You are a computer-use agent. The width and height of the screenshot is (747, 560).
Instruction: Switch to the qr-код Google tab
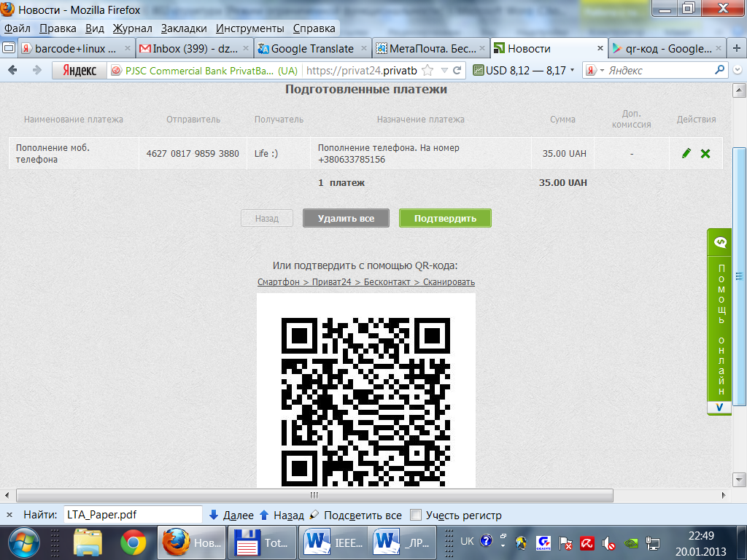pos(668,48)
